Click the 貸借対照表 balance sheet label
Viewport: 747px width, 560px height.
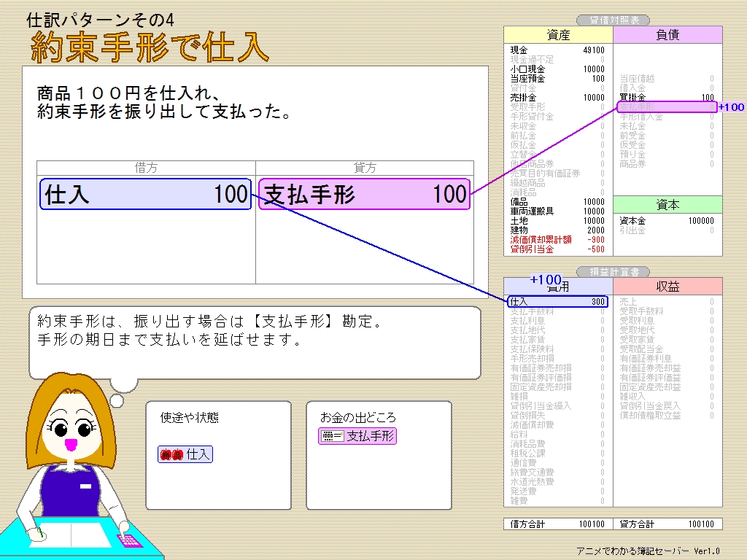tap(613, 19)
